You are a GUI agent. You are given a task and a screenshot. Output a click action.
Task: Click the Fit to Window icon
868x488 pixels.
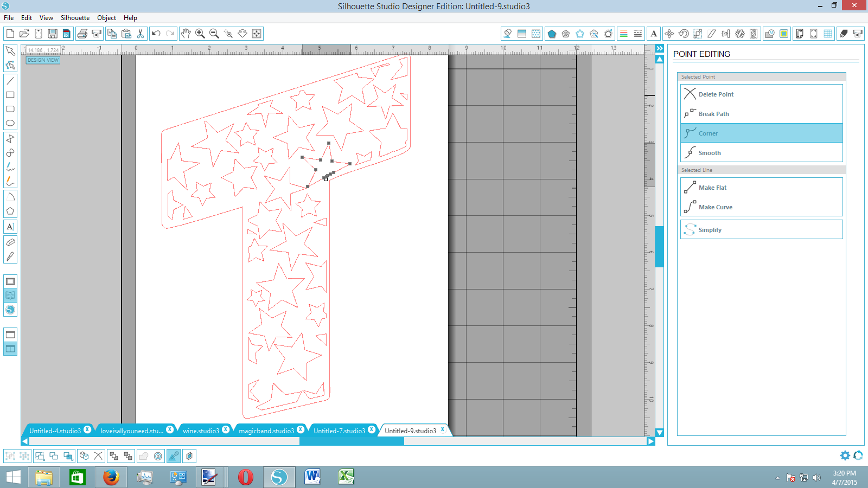coord(257,34)
